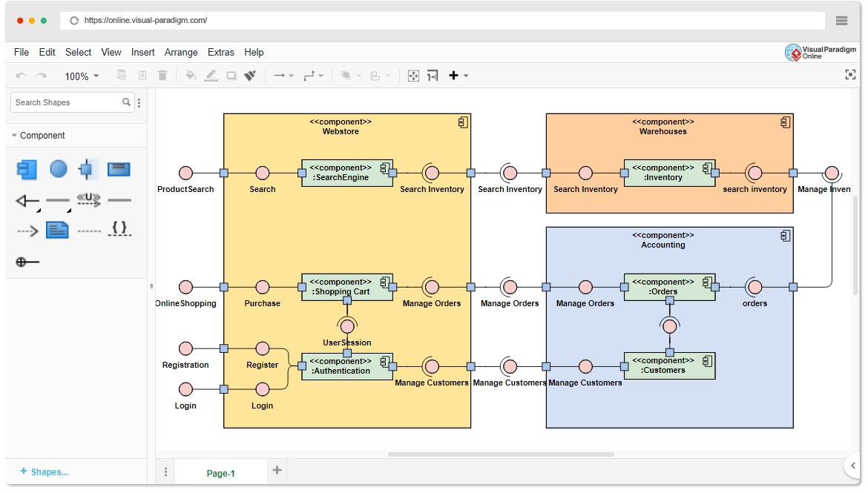The height and width of the screenshot is (493, 868).
Task: Open the 100% zoom dropdown
Action: pyautogui.click(x=82, y=76)
